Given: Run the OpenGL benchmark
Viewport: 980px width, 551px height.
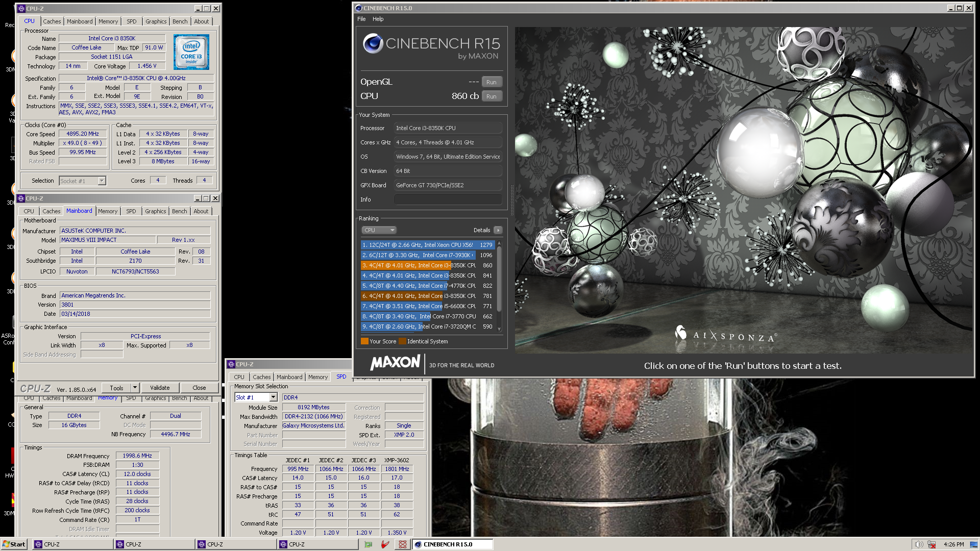Looking at the screenshot, I should 491,82.
